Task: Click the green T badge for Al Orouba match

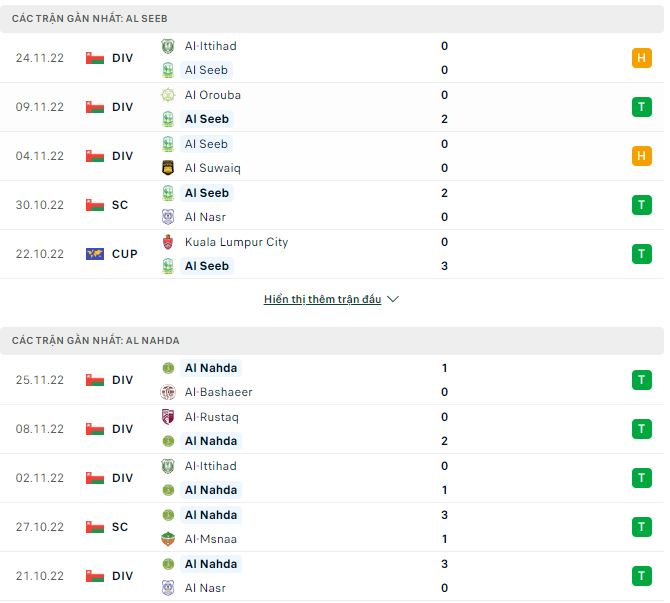Action: [x=641, y=107]
